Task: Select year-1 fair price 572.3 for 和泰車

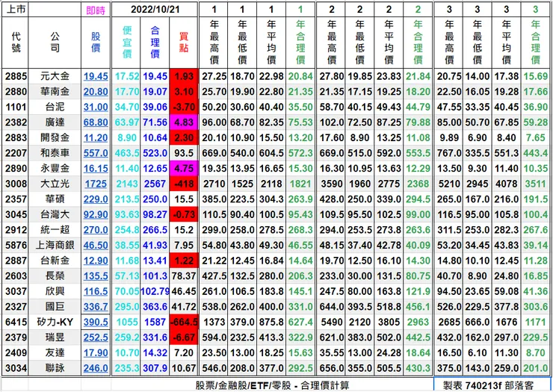Action: 300,153
